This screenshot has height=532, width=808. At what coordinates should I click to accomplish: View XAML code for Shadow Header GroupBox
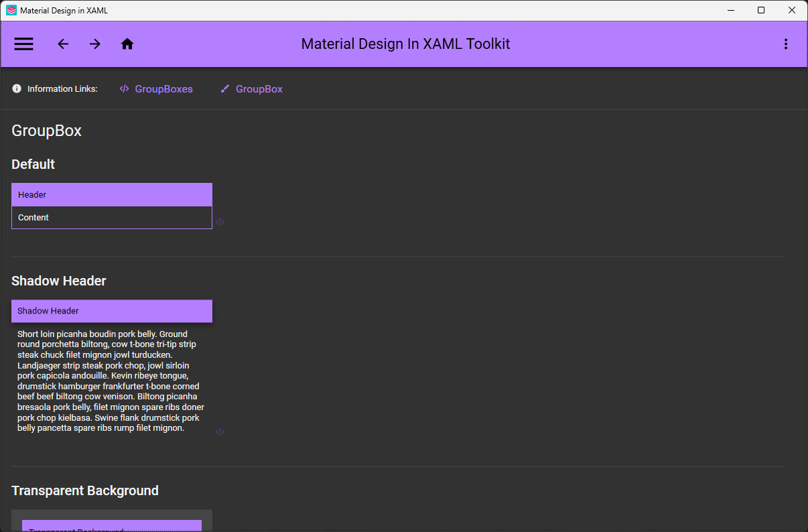click(220, 432)
